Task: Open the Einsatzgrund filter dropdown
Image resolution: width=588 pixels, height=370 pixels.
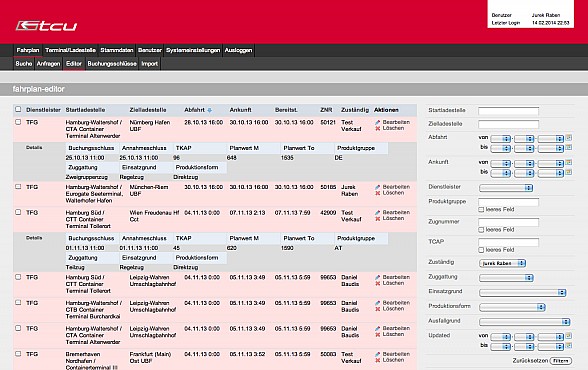Action: (x=522, y=292)
